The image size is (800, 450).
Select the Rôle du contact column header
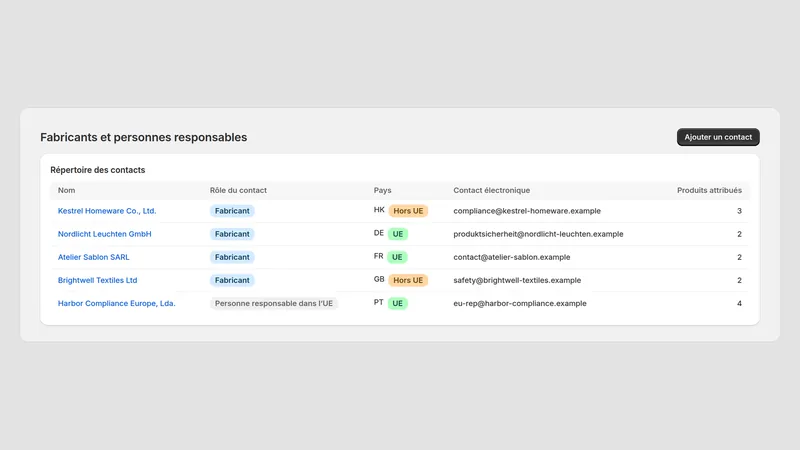(238, 190)
